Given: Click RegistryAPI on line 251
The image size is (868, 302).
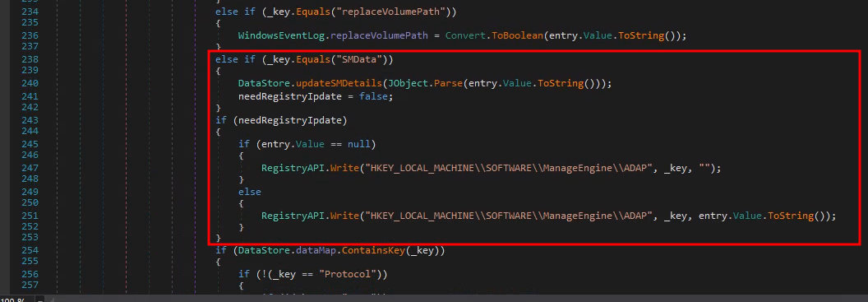Looking at the screenshot, I should [293, 216].
